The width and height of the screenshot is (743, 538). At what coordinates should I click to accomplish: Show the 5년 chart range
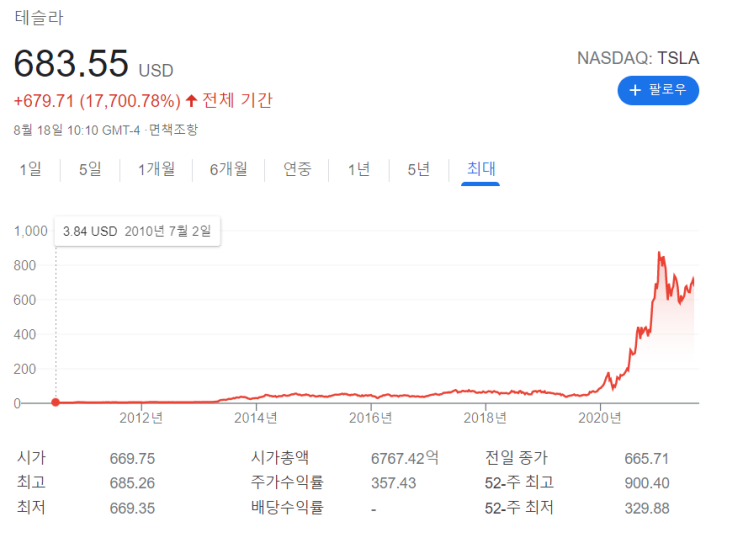point(418,169)
